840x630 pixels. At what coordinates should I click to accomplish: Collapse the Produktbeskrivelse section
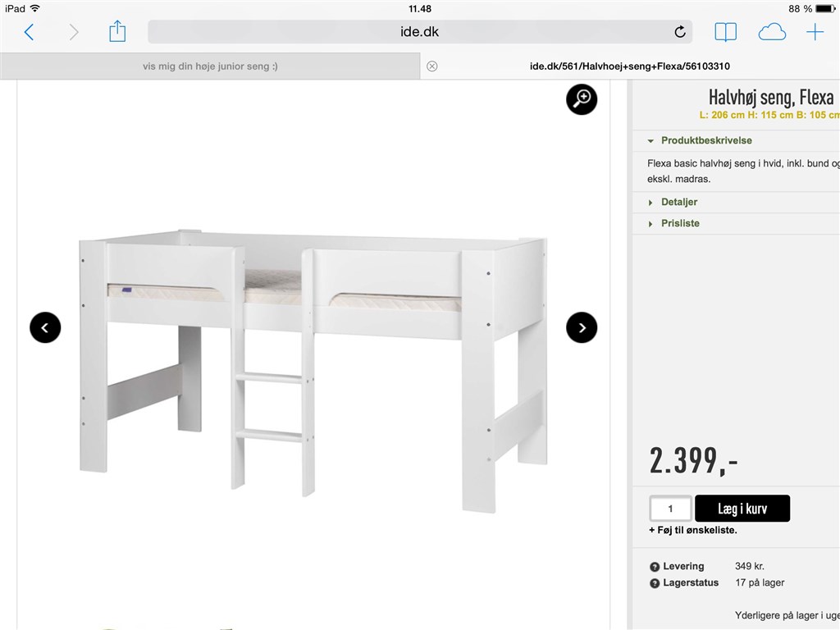point(706,140)
